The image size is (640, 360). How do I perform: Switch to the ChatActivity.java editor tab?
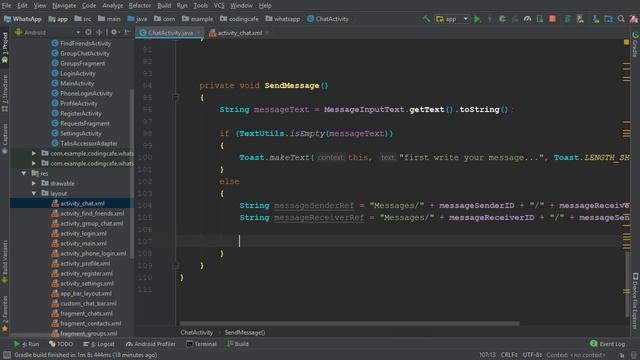170,33
